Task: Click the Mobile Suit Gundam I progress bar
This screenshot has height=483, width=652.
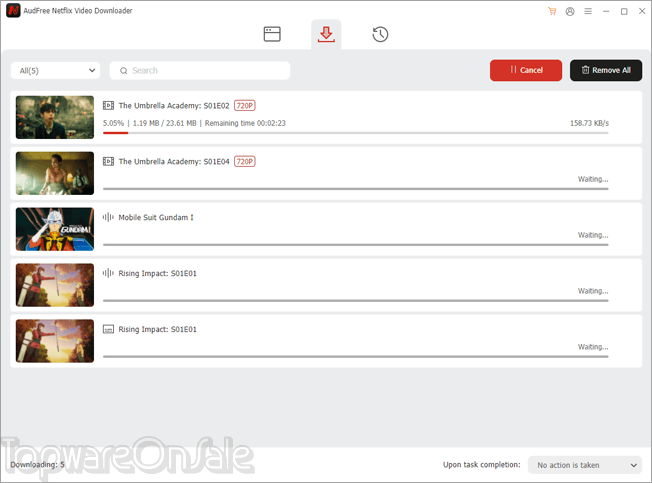Action: click(356, 245)
